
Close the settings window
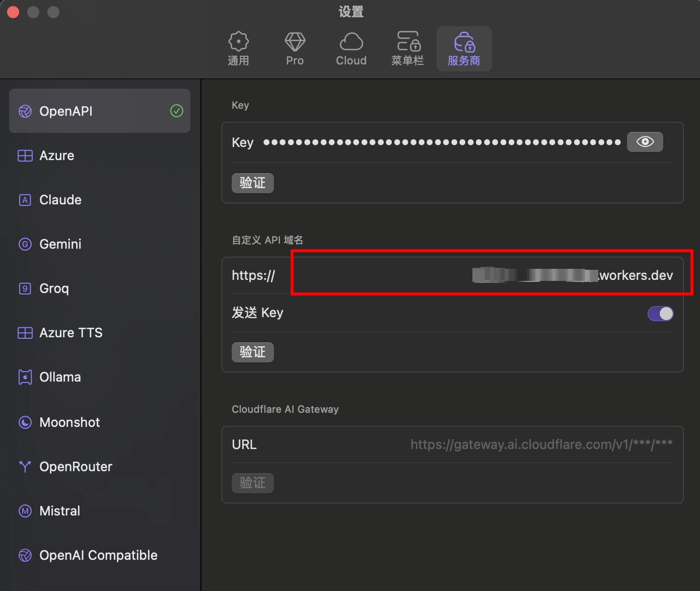click(13, 12)
